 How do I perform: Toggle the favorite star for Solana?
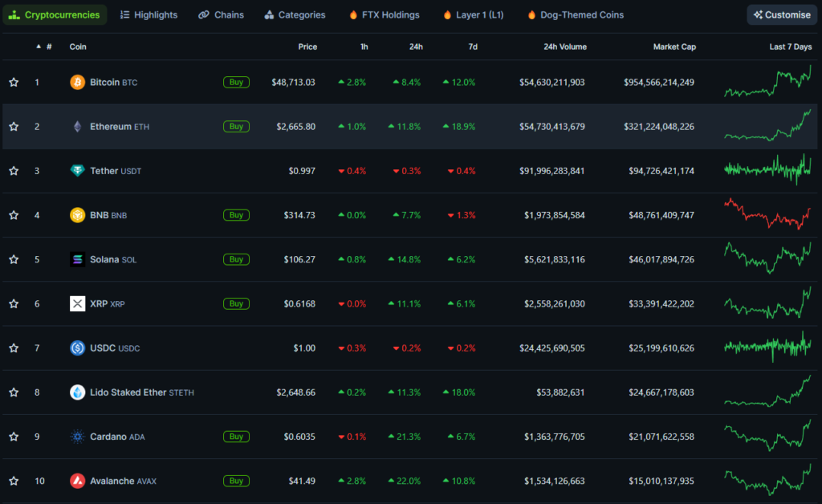click(14, 259)
